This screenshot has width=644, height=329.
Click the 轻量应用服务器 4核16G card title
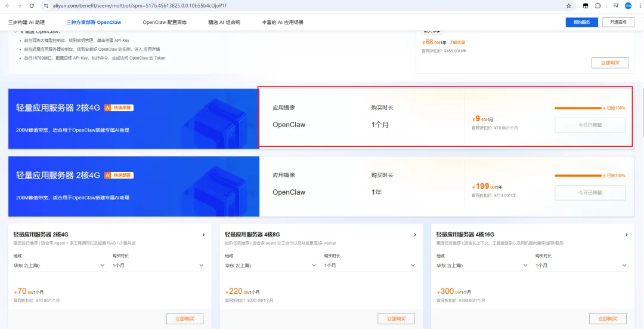click(x=465, y=235)
